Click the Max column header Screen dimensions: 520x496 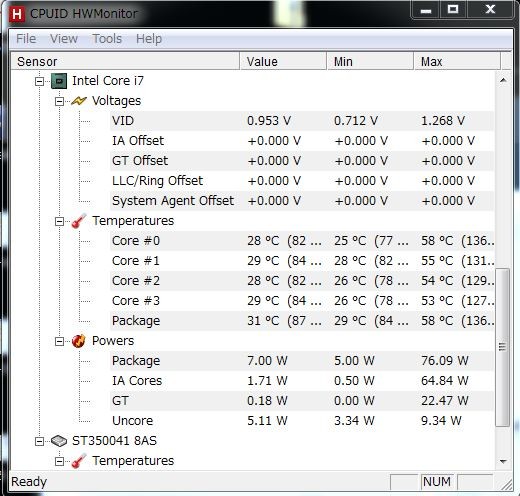[x=457, y=61]
